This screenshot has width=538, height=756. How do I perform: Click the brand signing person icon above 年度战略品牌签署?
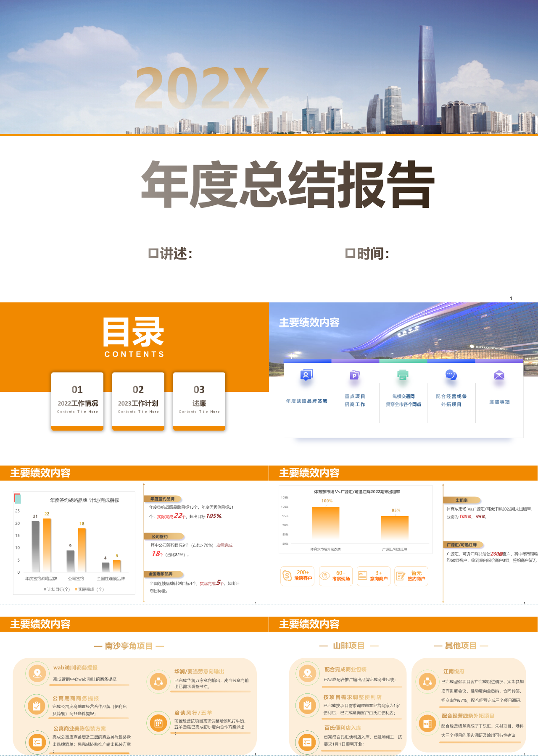tap(306, 375)
